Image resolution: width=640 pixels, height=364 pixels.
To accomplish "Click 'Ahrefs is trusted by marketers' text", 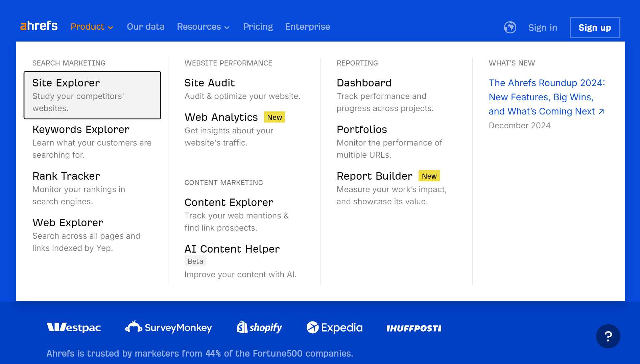I will point(200,354).
